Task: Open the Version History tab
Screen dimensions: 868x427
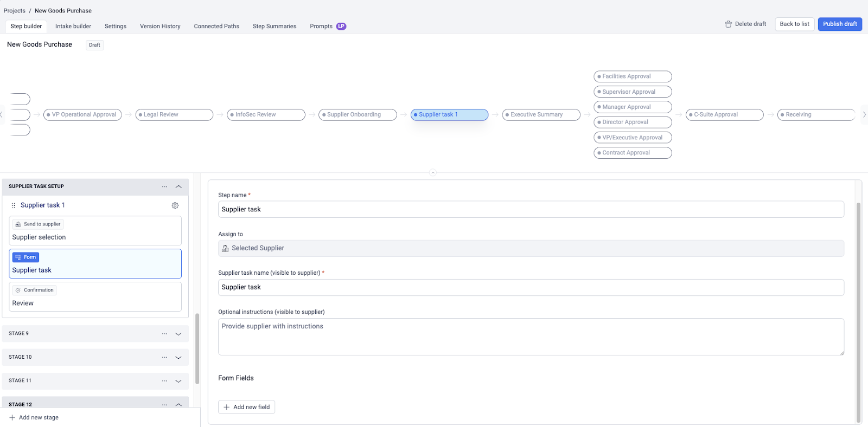Action: pos(160,26)
